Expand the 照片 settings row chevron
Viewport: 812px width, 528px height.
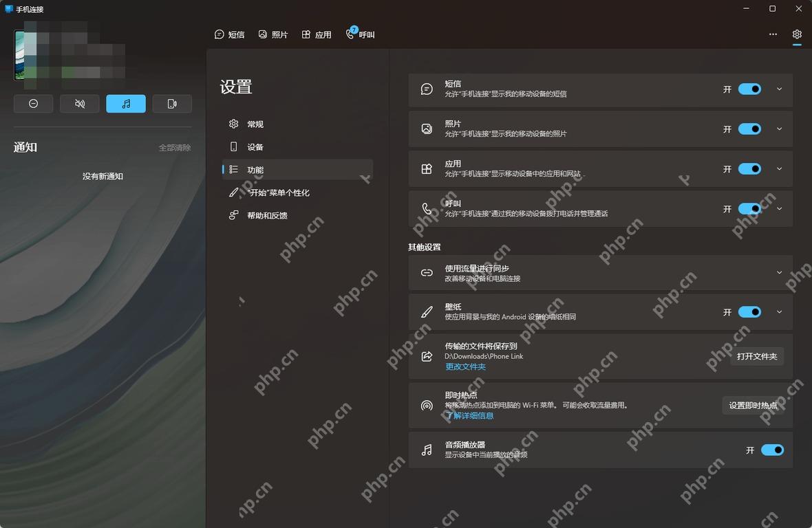point(780,129)
